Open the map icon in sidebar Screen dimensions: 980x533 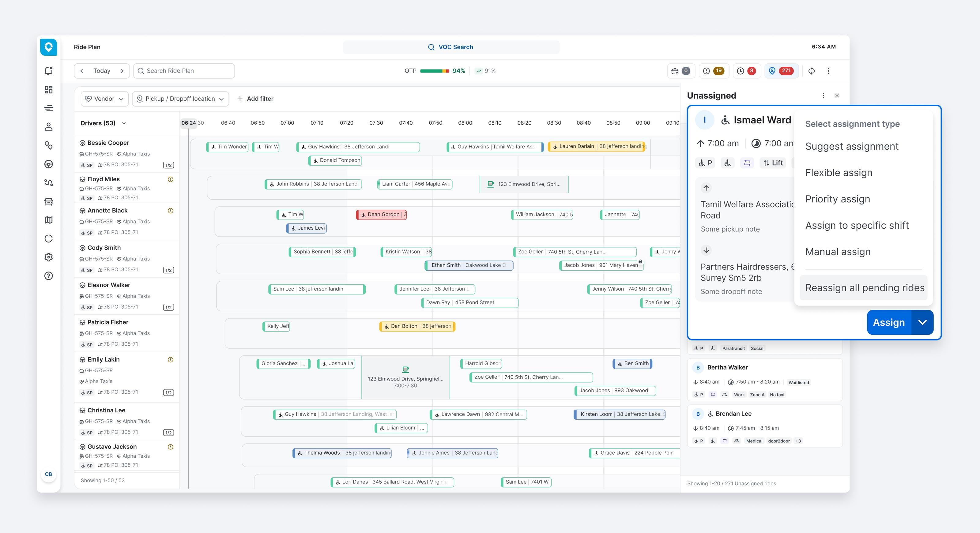(48, 220)
